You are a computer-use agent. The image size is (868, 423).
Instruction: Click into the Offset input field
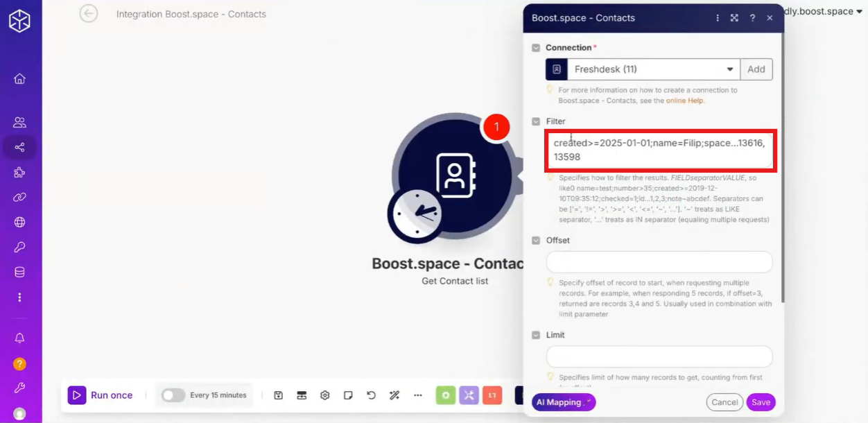[659, 262]
